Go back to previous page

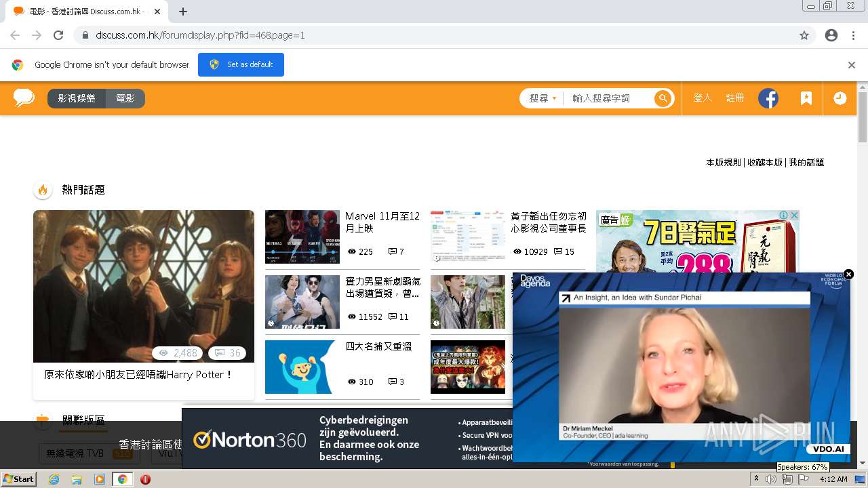click(x=15, y=35)
